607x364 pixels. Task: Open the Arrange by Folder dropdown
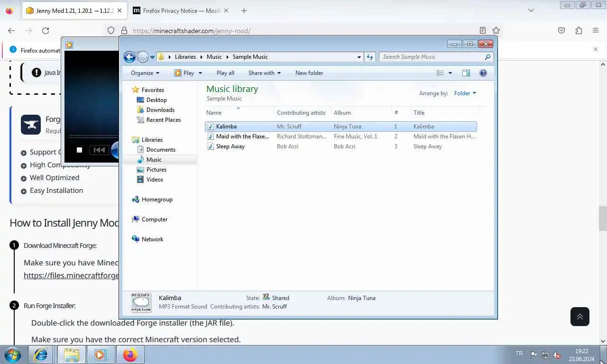click(x=465, y=93)
